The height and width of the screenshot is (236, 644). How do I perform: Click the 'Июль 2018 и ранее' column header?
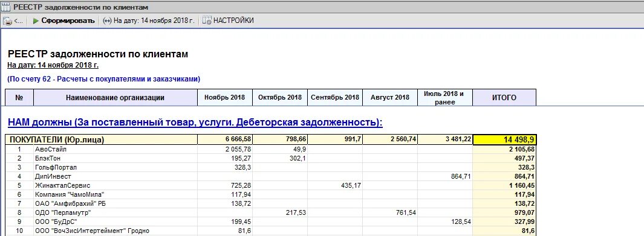(445, 98)
